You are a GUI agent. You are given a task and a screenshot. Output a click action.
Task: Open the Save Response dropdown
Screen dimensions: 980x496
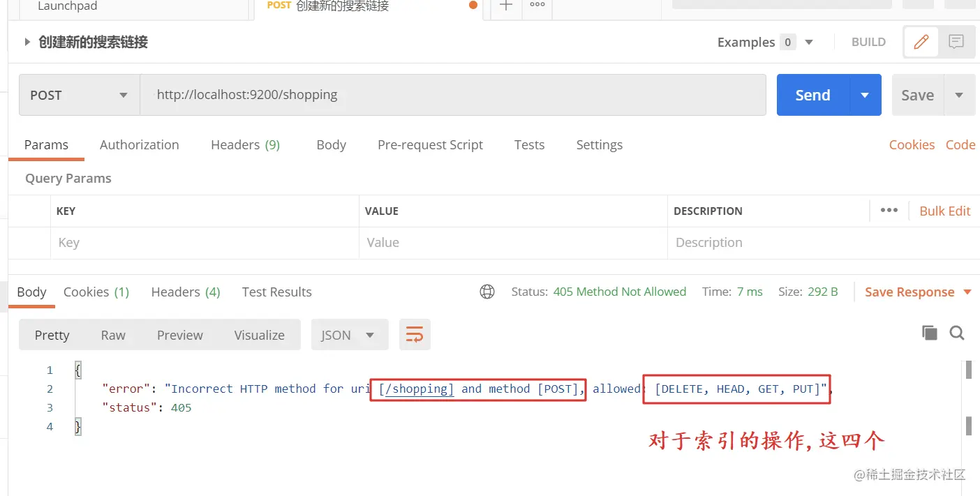point(918,292)
